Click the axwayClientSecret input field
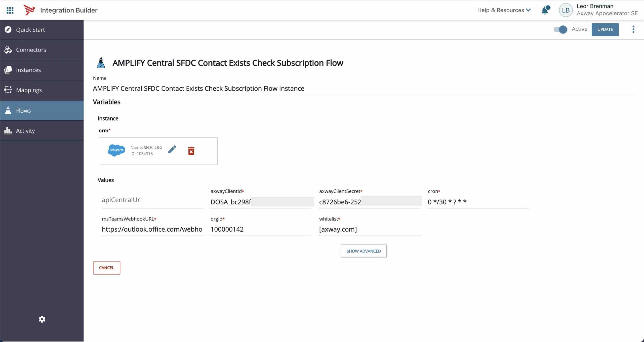 point(369,202)
